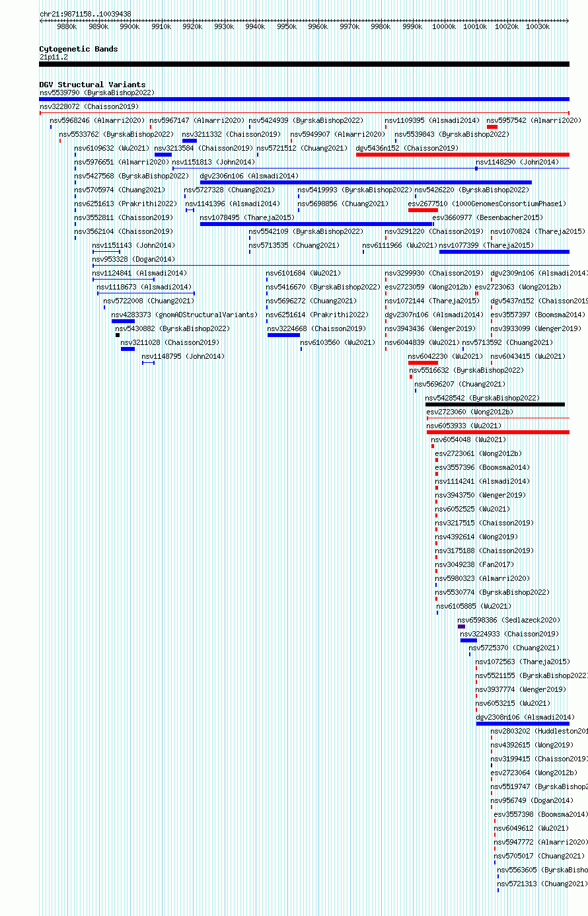This screenshot has width=588, height=916.
Task: Open the nsv1148795 (John2014) variant
Action: (x=183, y=356)
